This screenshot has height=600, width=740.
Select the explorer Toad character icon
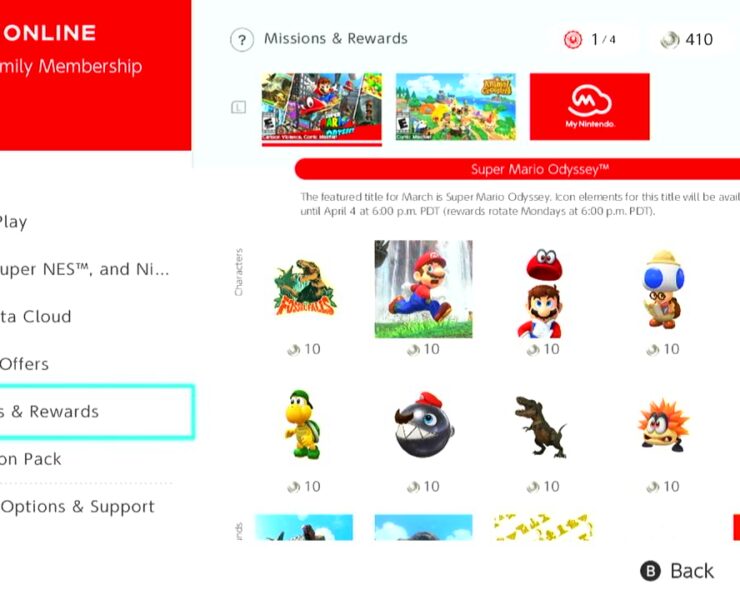point(663,289)
